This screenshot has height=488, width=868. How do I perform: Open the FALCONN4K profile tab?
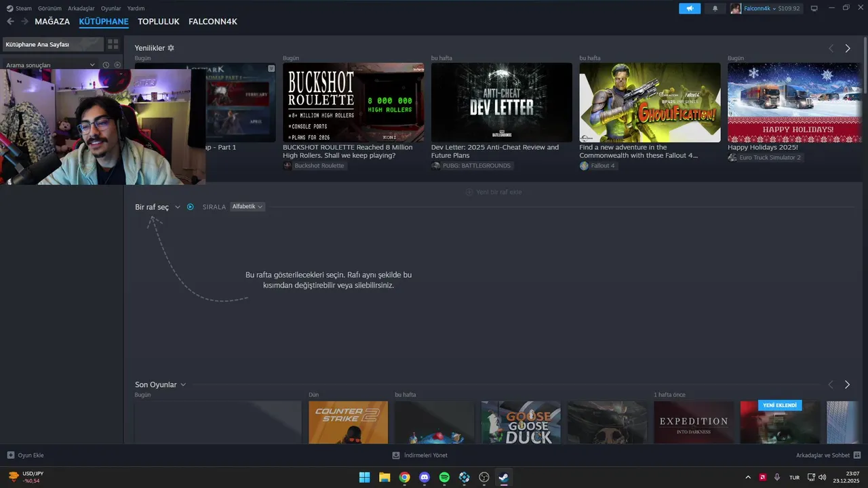tap(213, 22)
